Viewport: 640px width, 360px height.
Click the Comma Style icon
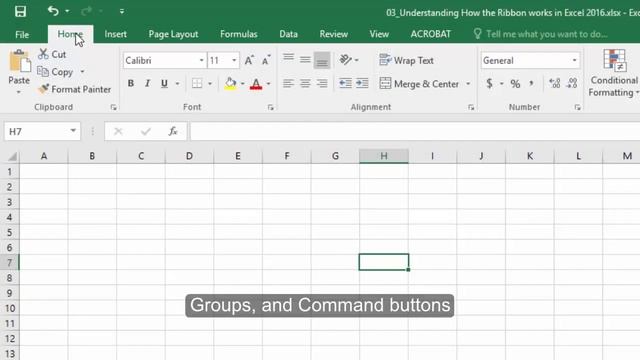click(x=532, y=84)
